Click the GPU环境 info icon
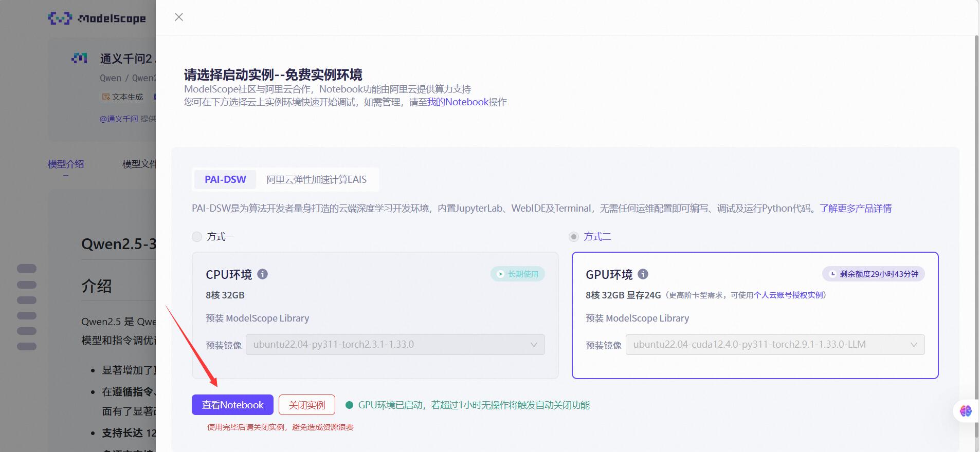This screenshot has height=452, width=980. pos(643,274)
